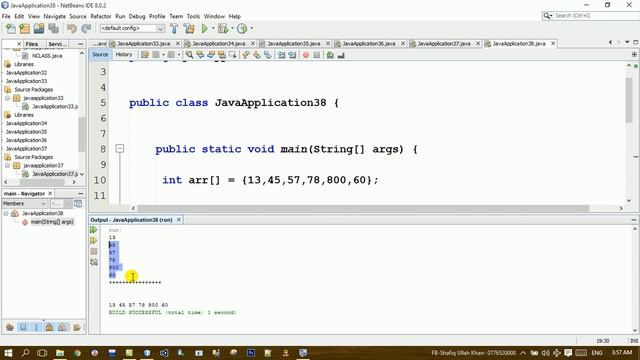Click the Build Project hammer icon
This screenshot has width=640, height=360.
(x=174, y=29)
